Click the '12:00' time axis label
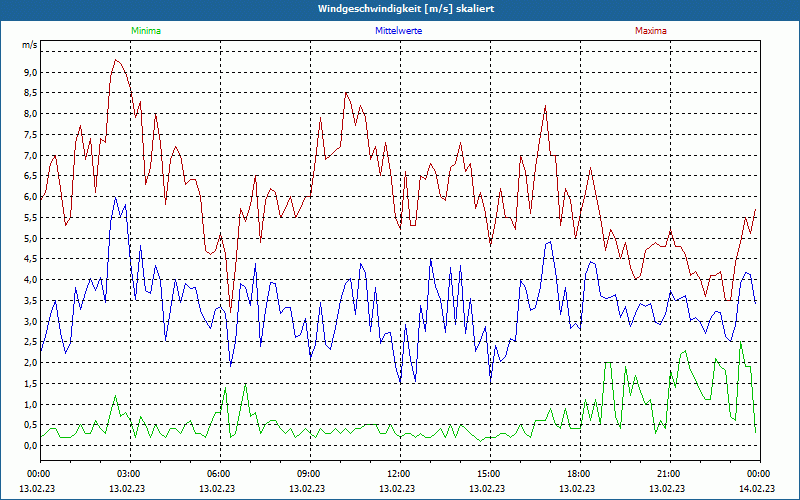The image size is (800, 500). click(x=400, y=474)
